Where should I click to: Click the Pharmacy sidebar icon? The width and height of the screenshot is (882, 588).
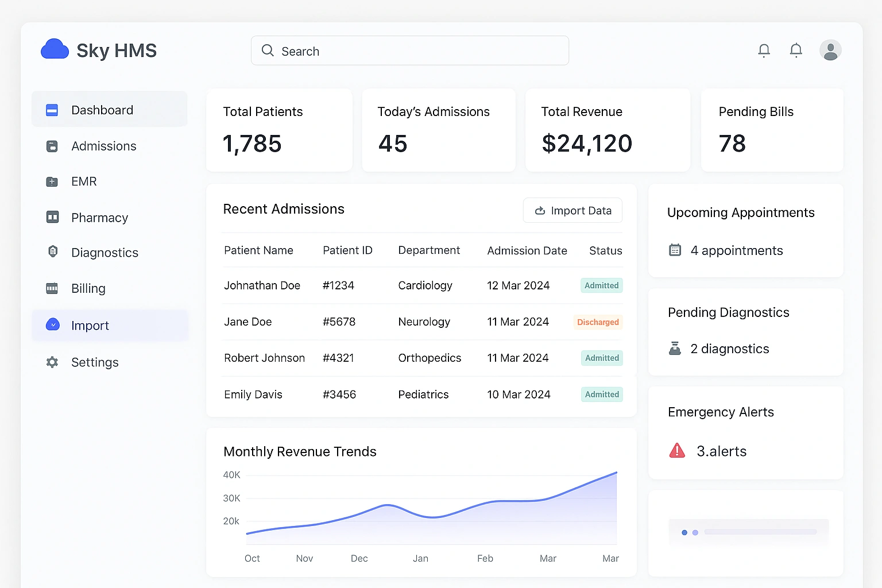coord(52,217)
